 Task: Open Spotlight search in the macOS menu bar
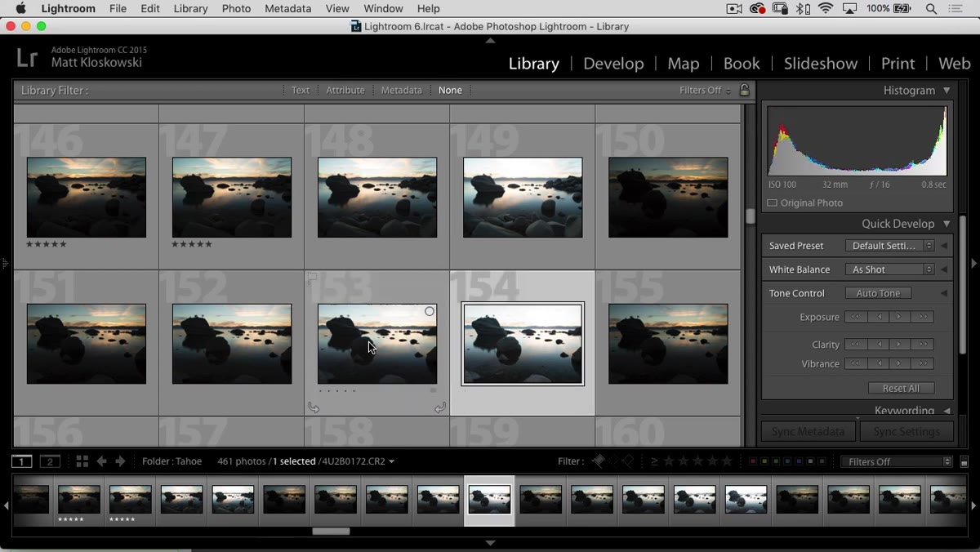[x=931, y=9]
